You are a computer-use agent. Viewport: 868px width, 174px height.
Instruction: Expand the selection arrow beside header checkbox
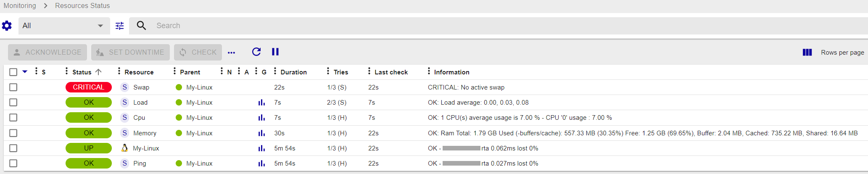tap(25, 72)
